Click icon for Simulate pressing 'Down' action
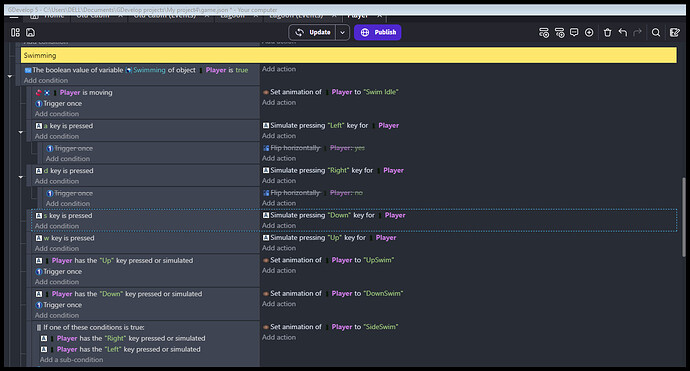Screen dimensions: 690x371 pyautogui.click(x=266, y=215)
